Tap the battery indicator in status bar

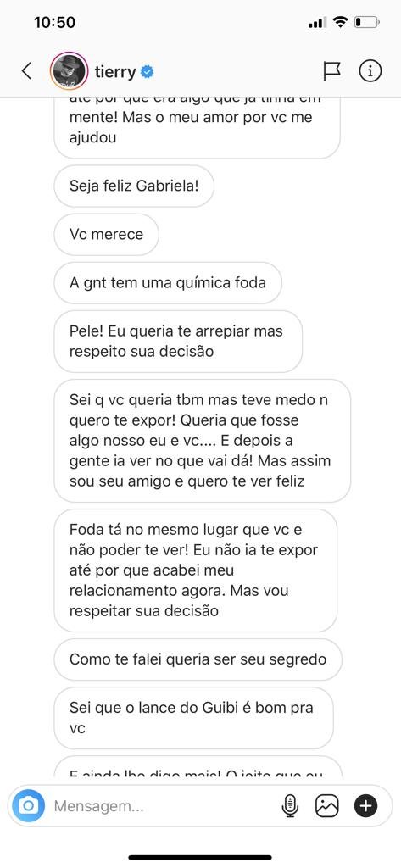pos(366,23)
